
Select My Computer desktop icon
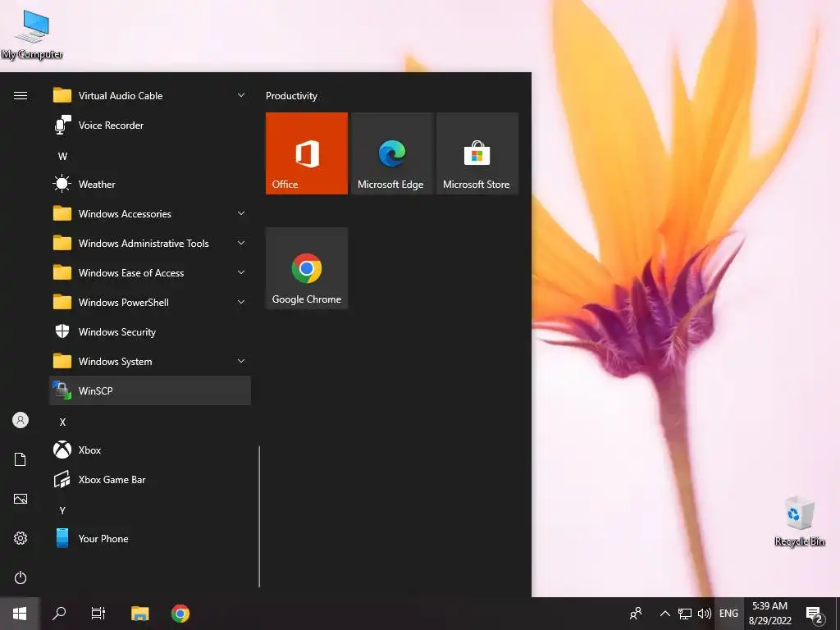coord(32,34)
